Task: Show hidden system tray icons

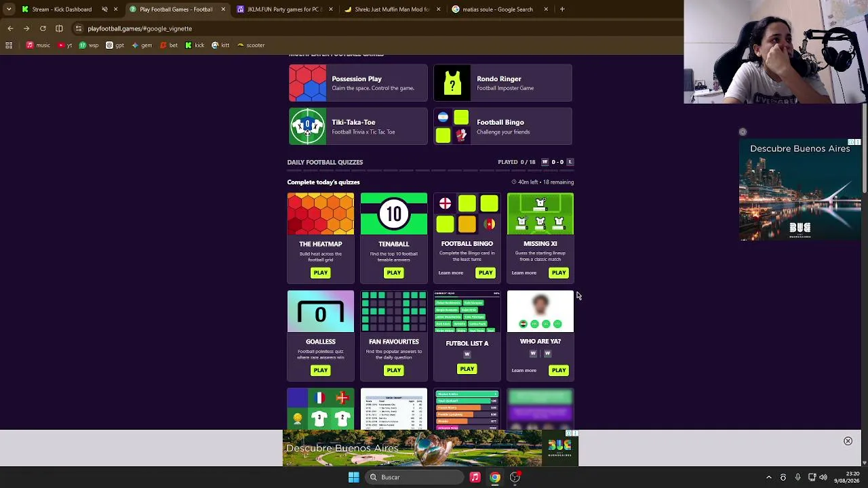Action: (769, 477)
